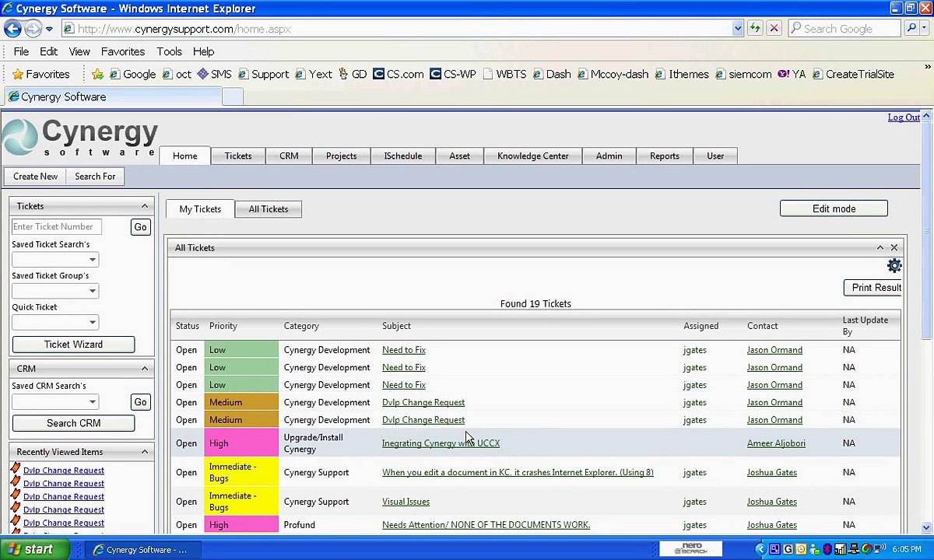Viewport: 934px width, 560px height.
Task: Click the page vertical scrollbar down arrow
Action: click(926, 528)
